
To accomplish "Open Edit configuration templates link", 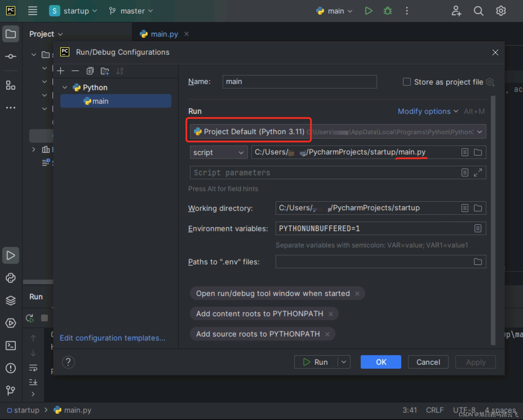I will [x=112, y=338].
